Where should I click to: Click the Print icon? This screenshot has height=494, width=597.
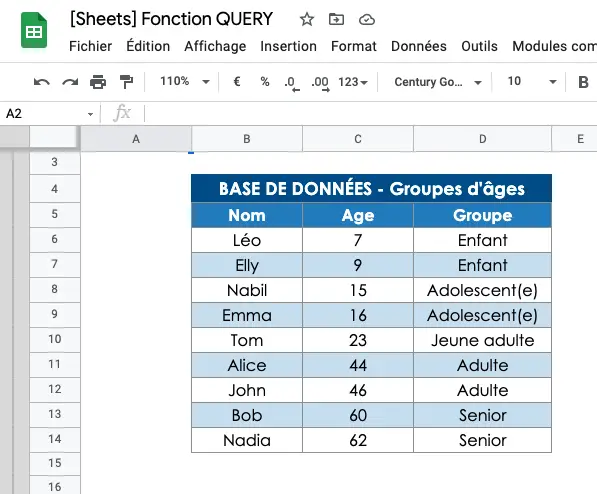tap(98, 82)
